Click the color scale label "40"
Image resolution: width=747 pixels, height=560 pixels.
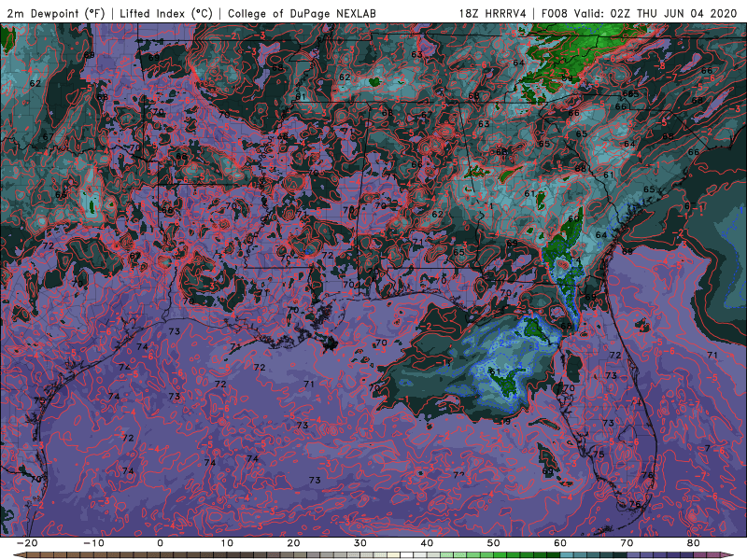[x=427, y=543]
